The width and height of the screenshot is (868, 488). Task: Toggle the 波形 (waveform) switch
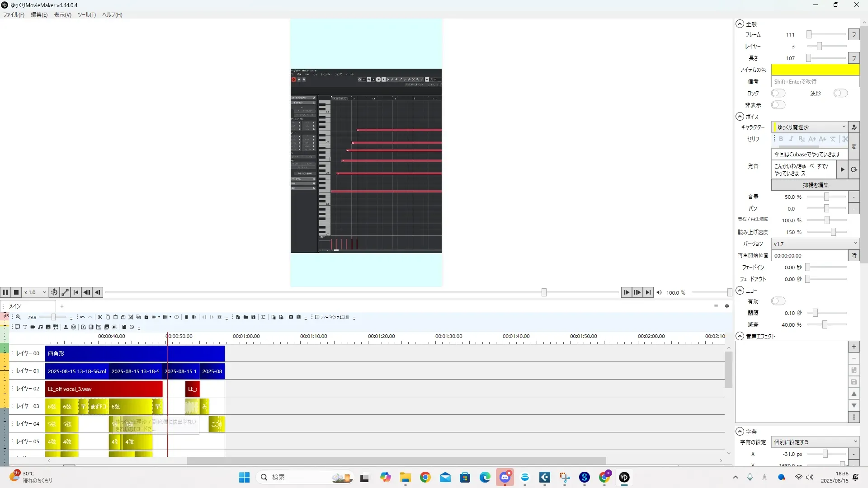click(840, 93)
